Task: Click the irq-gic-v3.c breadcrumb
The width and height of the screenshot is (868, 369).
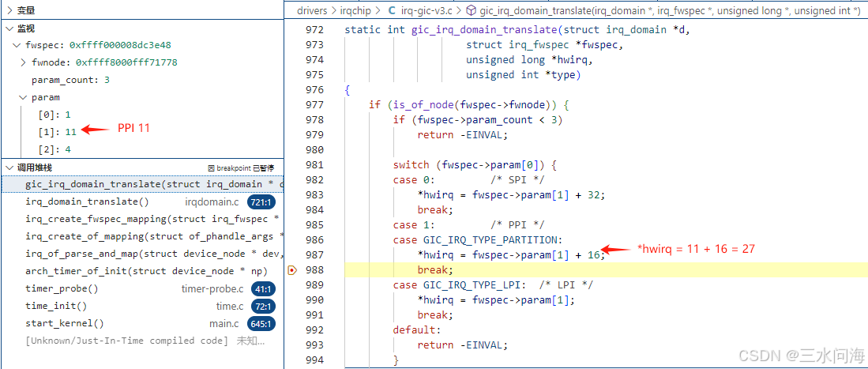Action: (x=428, y=10)
